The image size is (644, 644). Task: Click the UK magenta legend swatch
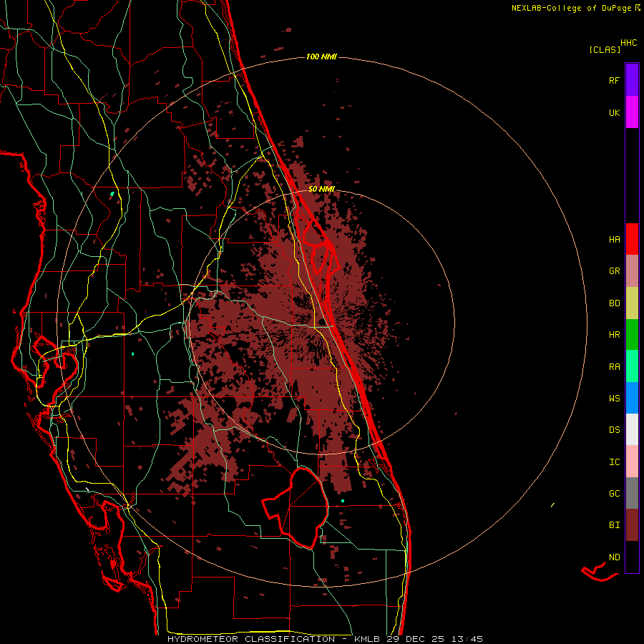click(632, 112)
